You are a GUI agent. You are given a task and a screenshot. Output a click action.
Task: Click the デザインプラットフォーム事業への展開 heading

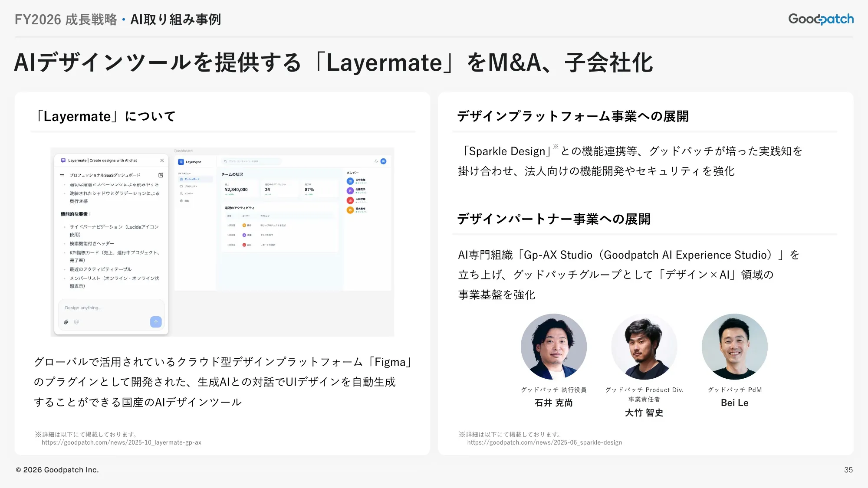click(x=573, y=116)
